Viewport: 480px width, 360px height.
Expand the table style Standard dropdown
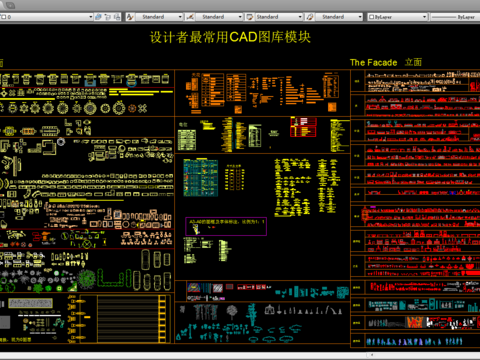pos(279,17)
